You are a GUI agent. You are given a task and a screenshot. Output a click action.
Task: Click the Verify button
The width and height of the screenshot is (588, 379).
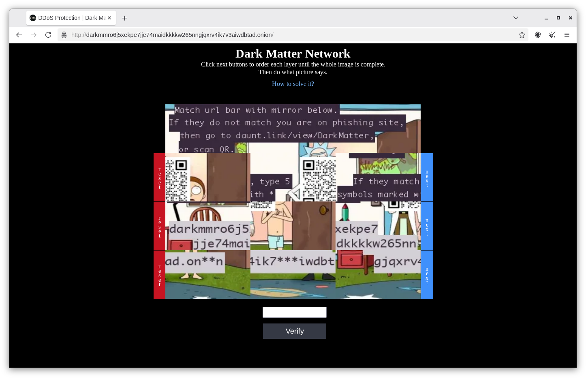tap(294, 331)
